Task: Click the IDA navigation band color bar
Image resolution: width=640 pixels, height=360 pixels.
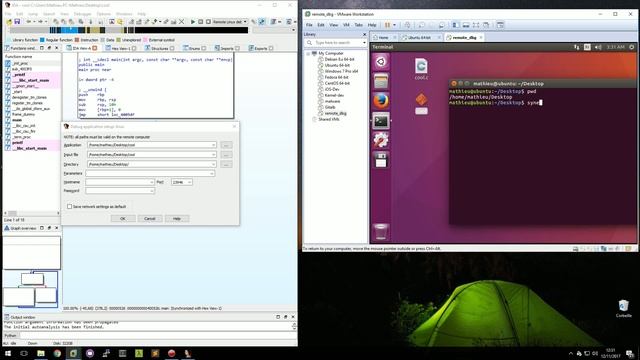Action: 129,30
